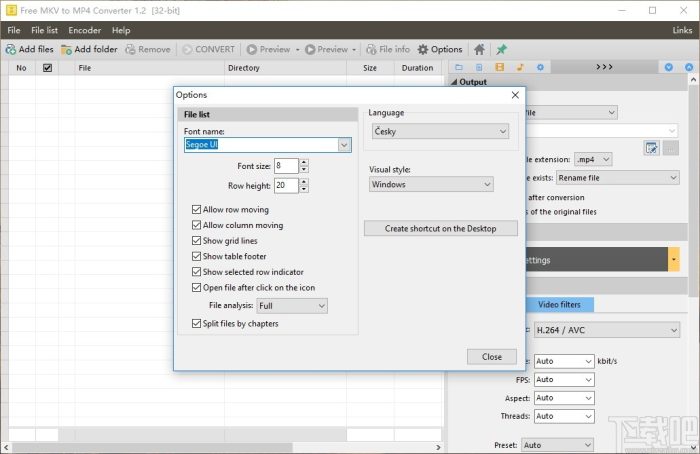Screen dimensions: 700x454
Task: Click the Add files toolbar icon
Action: point(11,50)
